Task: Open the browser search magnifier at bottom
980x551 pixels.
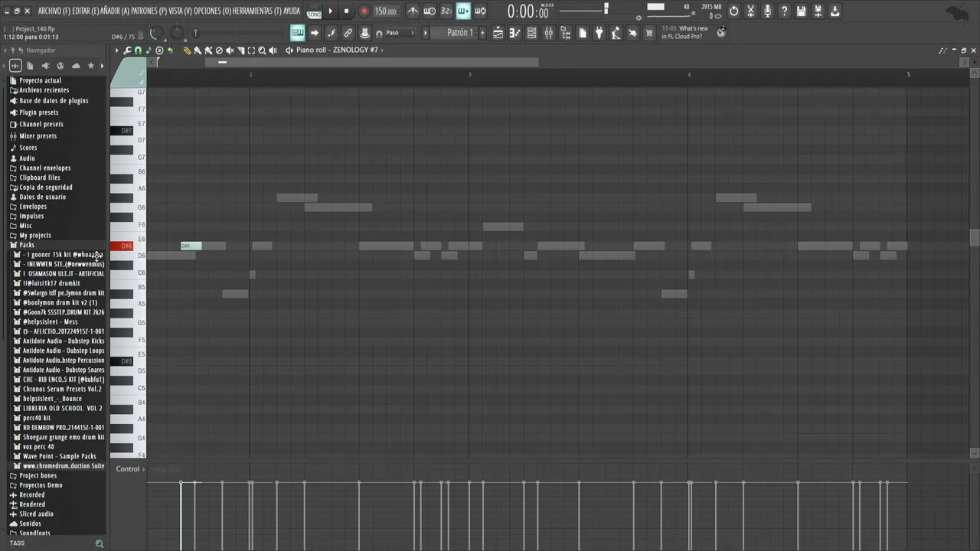Action: pyautogui.click(x=100, y=543)
